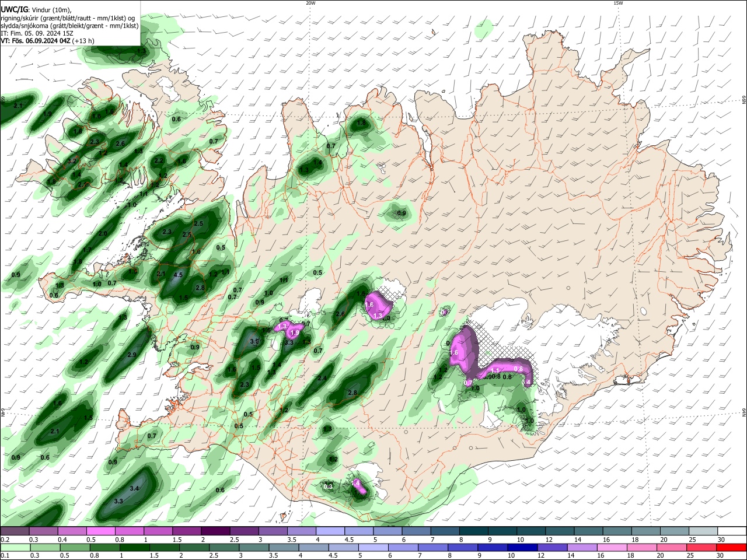747x560 pixels.
Task: Click the 'slydda/snjókoma' legend description line
Action: click(69, 26)
